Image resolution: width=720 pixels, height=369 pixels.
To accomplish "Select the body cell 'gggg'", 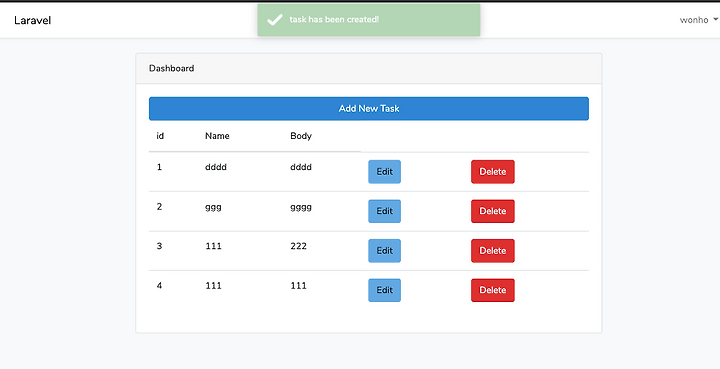I will click(x=301, y=207).
